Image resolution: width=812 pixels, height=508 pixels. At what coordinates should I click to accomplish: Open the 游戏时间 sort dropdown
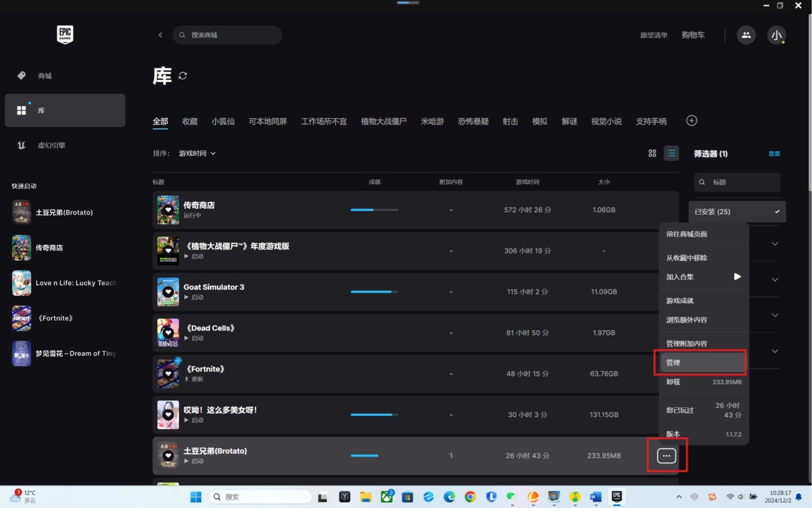click(x=197, y=153)
